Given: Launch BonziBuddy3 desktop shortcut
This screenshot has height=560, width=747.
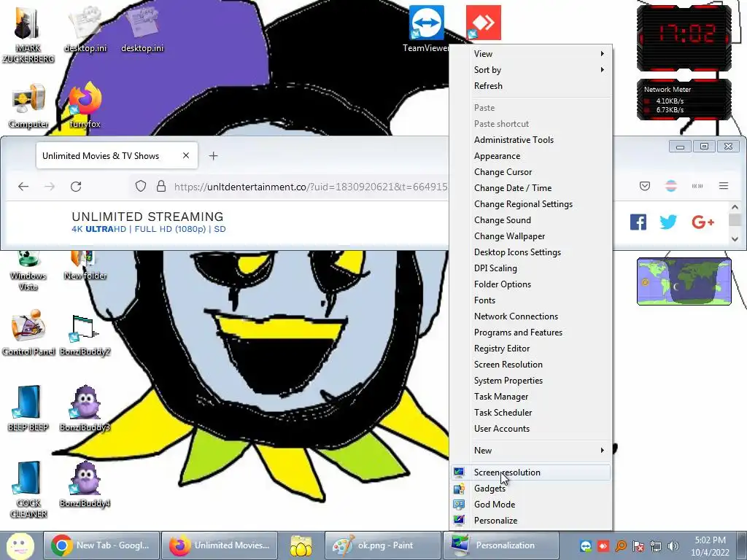Looking at the screenshot, I should (x=85, y=408).
